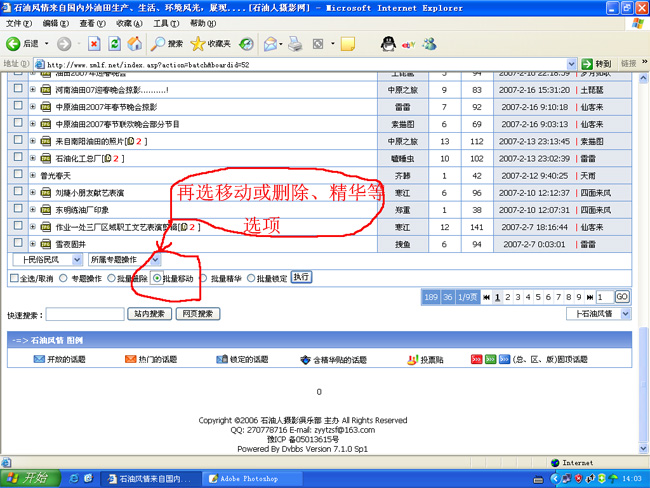Image resolution: width=650 pixels, height=488 pixels.
Task: Click the topic icon for 东明炼油厂印象
Action: click(46, 210)
